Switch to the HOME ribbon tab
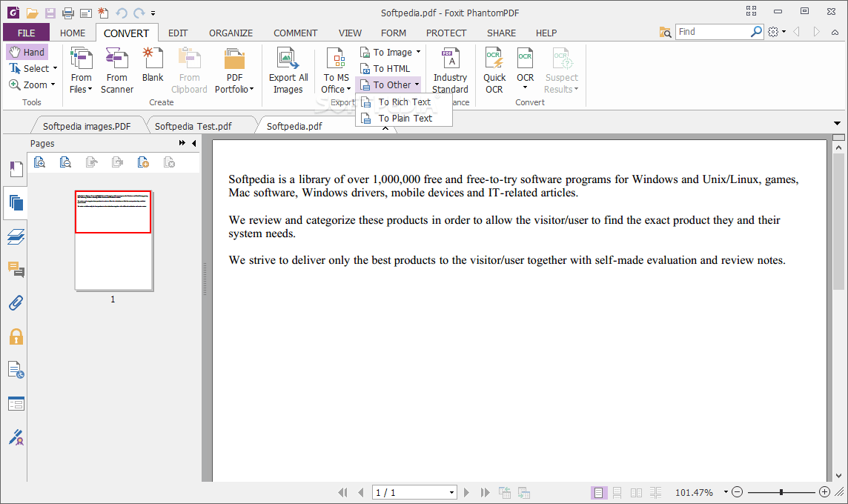This screenshot has width=848, height=504. pos(73,33)
